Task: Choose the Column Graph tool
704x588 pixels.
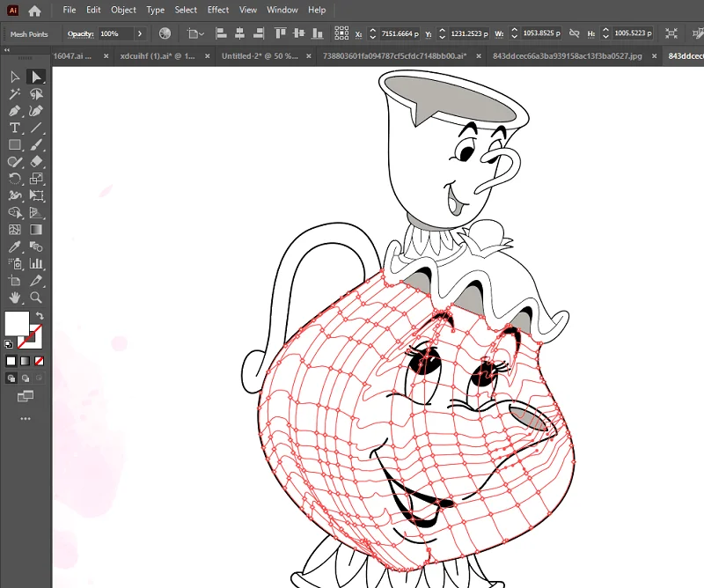Action: [36, 264]
